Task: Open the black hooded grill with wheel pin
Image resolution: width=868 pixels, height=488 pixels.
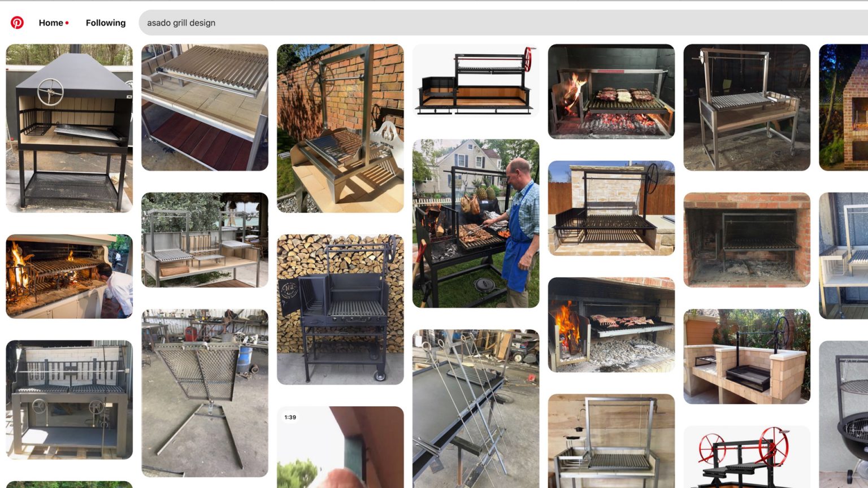Action: [x=69, y=128]
